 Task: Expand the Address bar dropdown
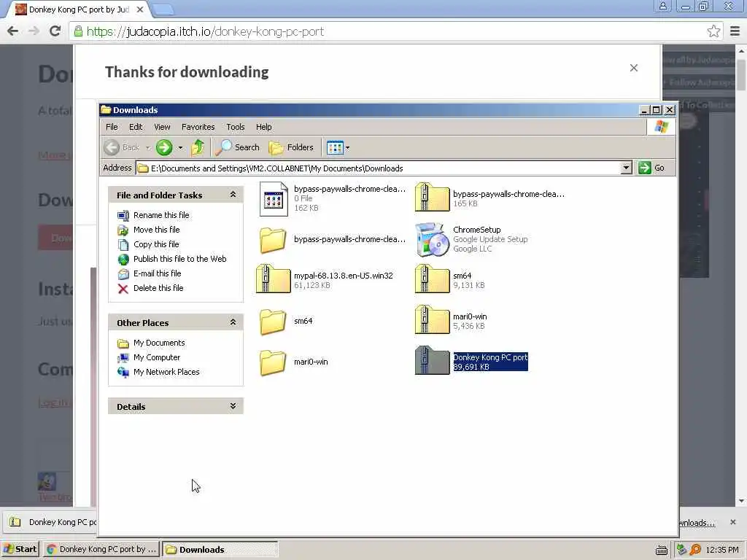[x=627, y=168]
